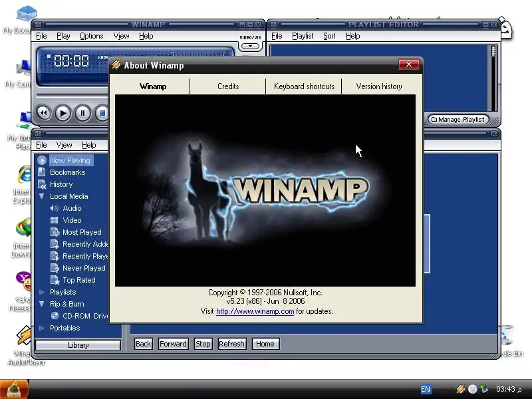Select the Winamp tab in About dialog
This screenshot has width=532, height=399.
point(153,86)
